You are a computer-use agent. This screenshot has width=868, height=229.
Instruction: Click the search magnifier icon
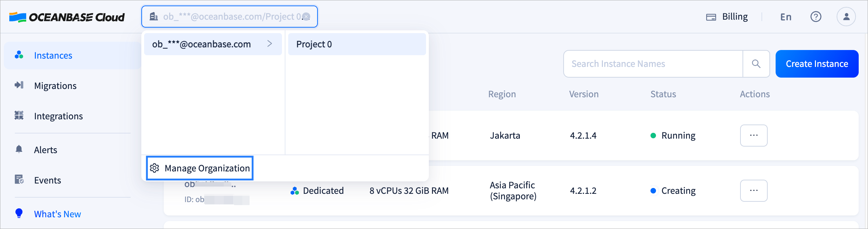click(756, 64)
